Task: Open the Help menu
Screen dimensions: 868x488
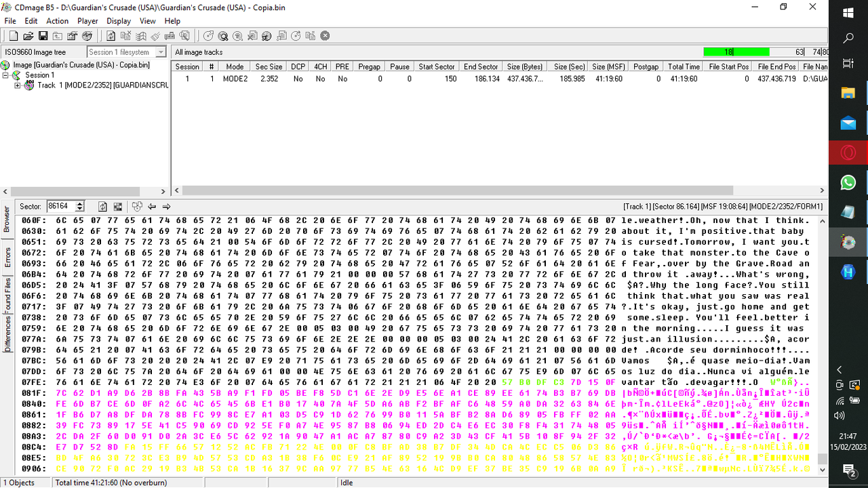Action: click(x=172, y=21)
